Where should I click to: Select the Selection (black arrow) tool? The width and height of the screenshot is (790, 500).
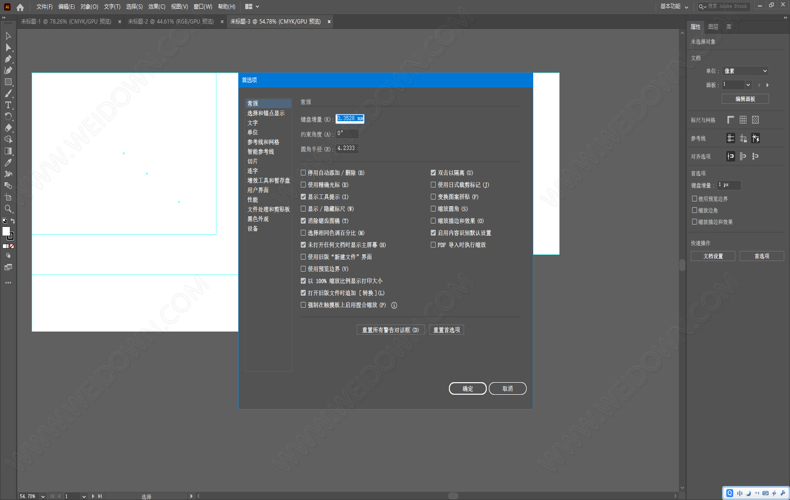point(8,36)
